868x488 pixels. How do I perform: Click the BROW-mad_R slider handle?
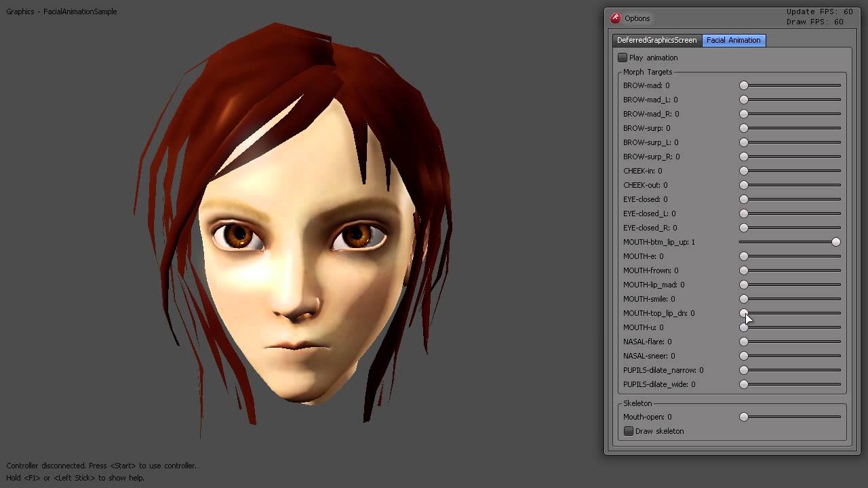(x=744, y=114)
